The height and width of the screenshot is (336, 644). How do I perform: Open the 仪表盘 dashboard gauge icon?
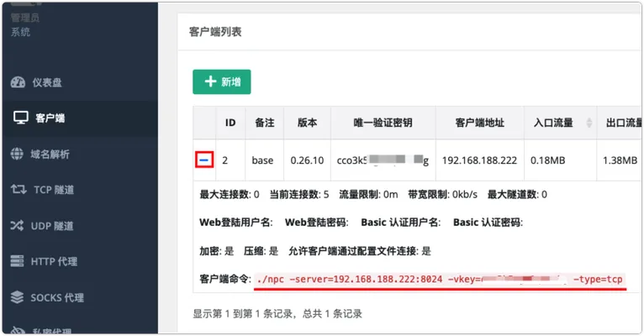[x=18, y=82]
